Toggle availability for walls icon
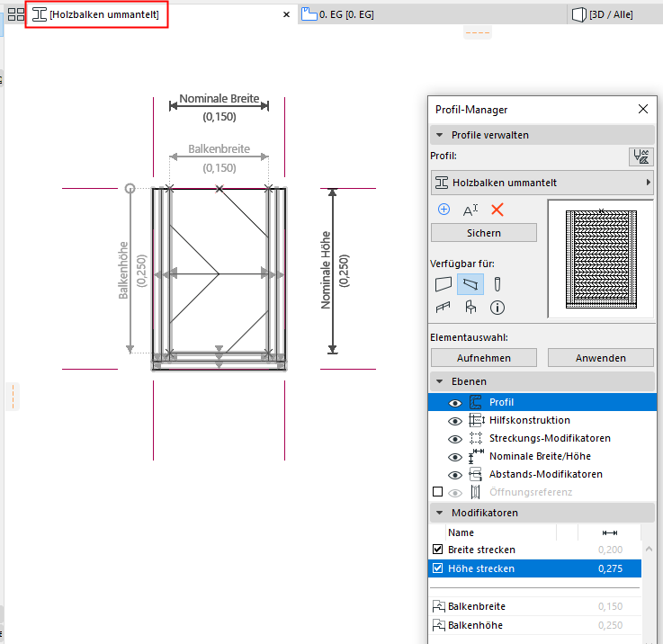This screenshot has width=663, height=644. pos(443,283)
